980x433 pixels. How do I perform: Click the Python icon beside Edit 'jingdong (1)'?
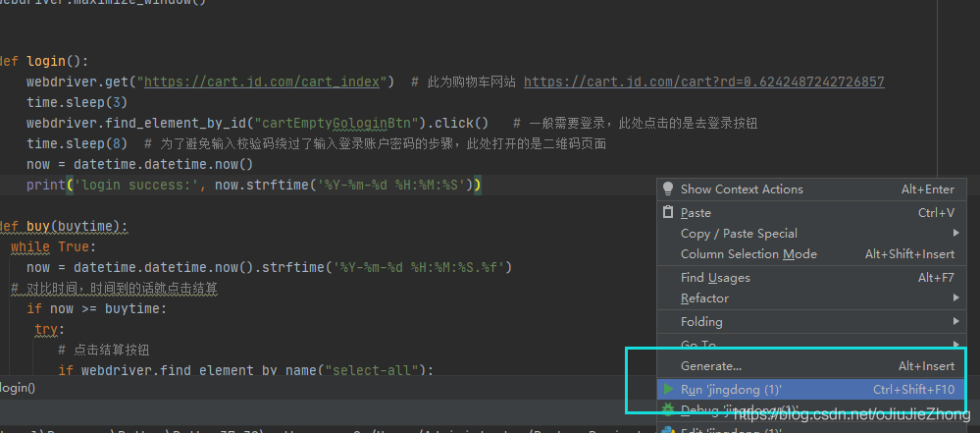(x=668, y=429)
